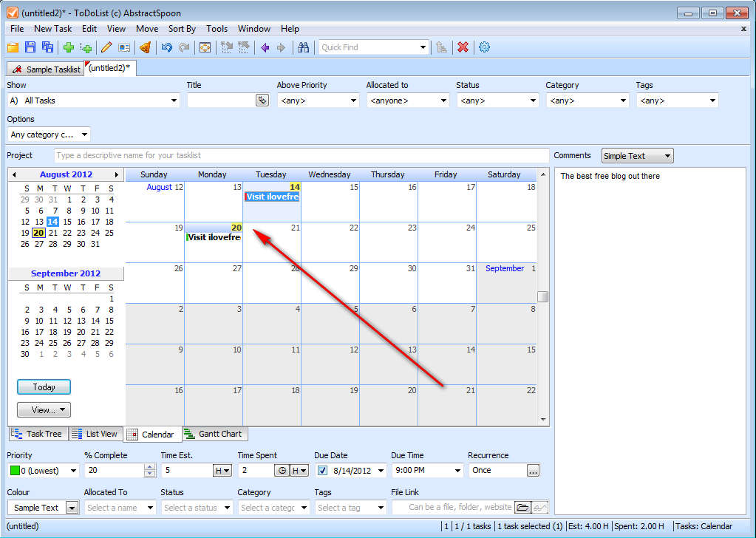Click the calendar vertical scrollbar thumb
Viewport: 756px width, 538px height.
(x=543, y=296)
